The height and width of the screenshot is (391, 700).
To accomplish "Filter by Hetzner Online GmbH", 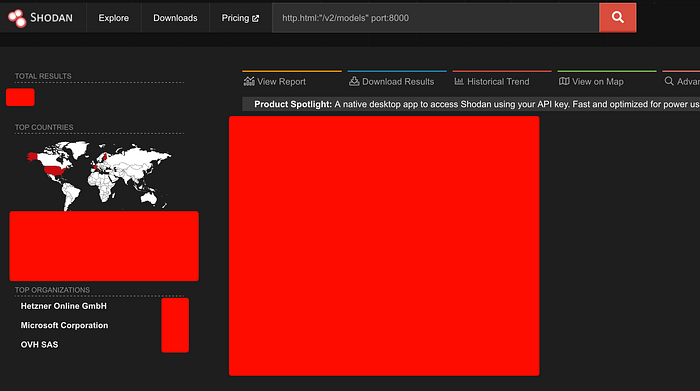I will click(64, 306).
